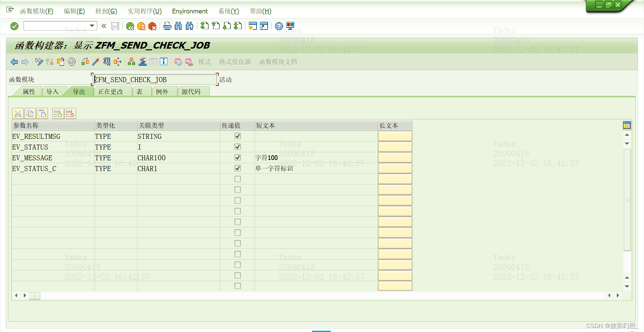Click the 参数名称 column header
Screen dimensions: 644x332
(x=53, y=125)
